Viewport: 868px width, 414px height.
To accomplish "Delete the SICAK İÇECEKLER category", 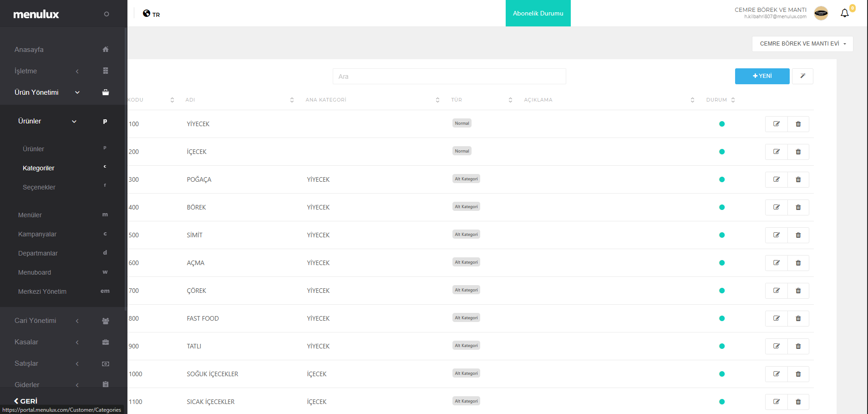I will click(x=798, y=402).
